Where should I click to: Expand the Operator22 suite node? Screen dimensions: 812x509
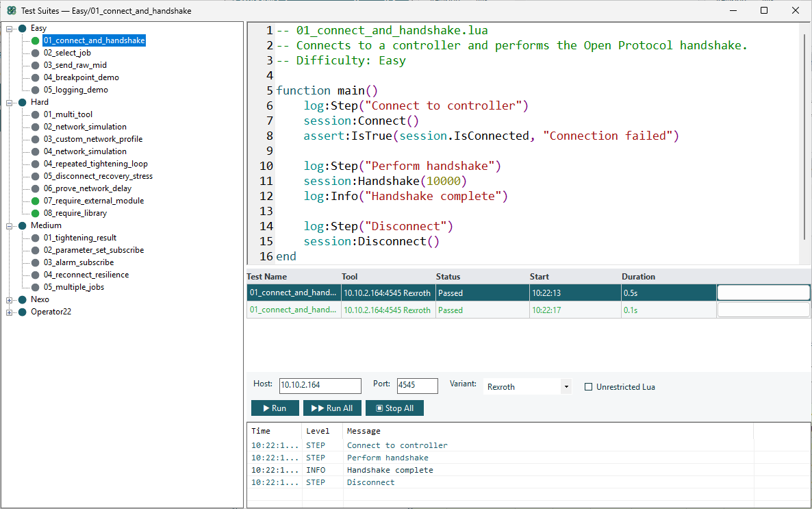pos(9,312)
